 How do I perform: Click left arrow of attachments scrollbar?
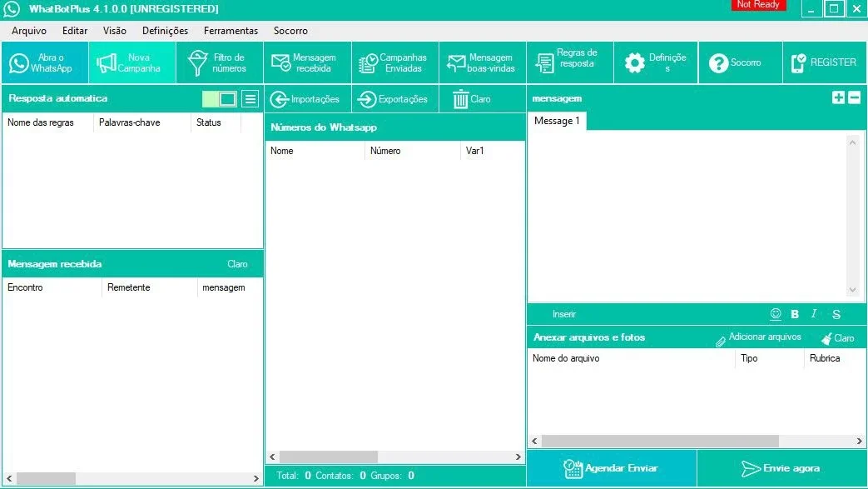point(535,442)
